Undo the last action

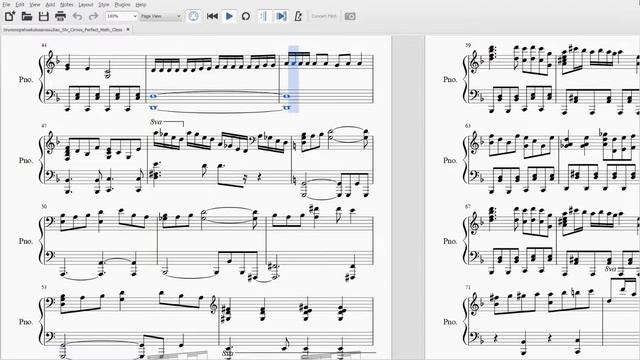[77, 16]
